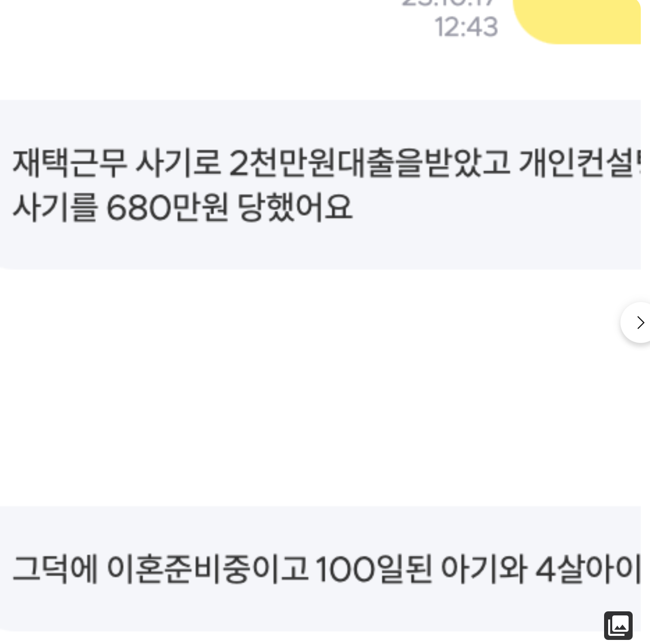
Task: Click the partially visible date above 12:43
Action: click(x=449, y=4)
